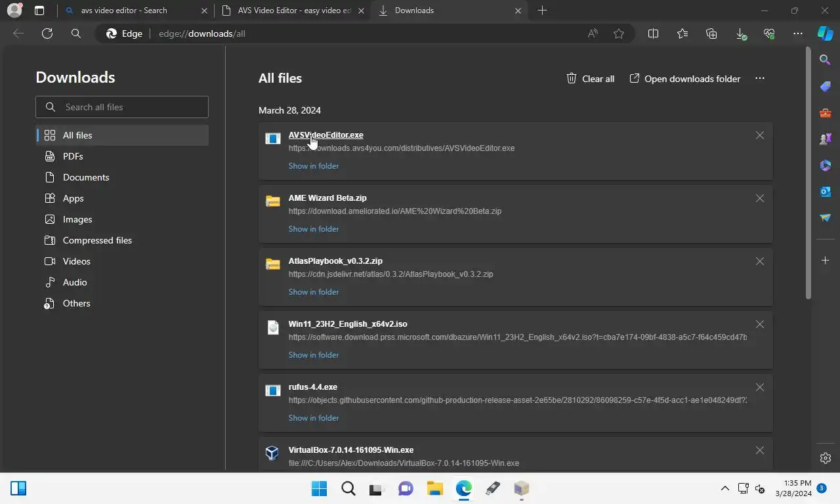Image resolution: width=840 pixels, height=504 pixels.
Task: Open the Downloads toolbar icon
Action: [x=740, y=33]
